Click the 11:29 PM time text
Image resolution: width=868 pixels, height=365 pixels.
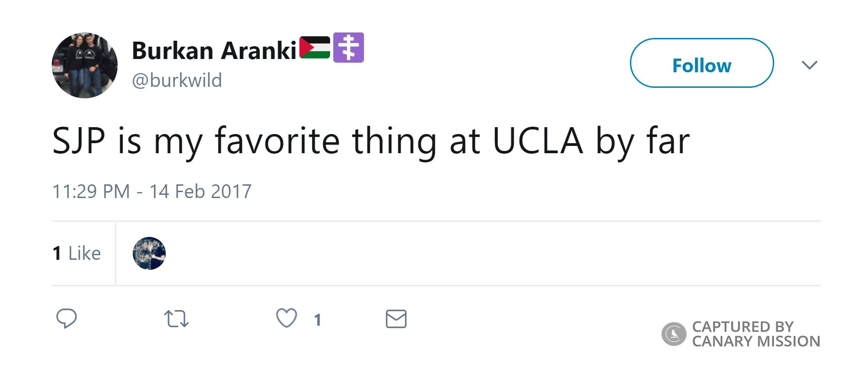point(91,191)
